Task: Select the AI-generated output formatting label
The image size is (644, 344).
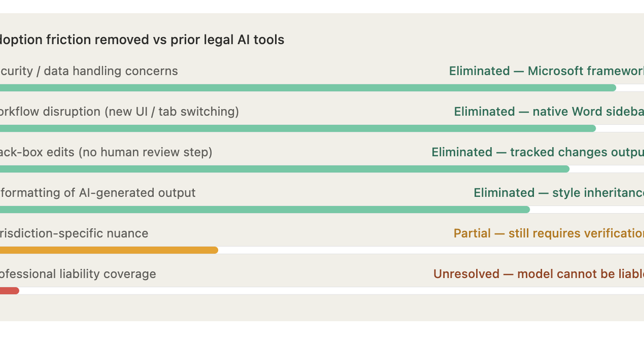Action: [x=98, y=193]
